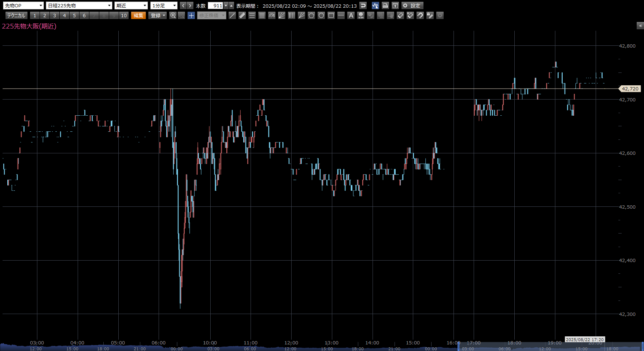Select the vertical time-zone lines tool
The width and height of the screenshot is (644, 351).
click(x=292, y=15)
